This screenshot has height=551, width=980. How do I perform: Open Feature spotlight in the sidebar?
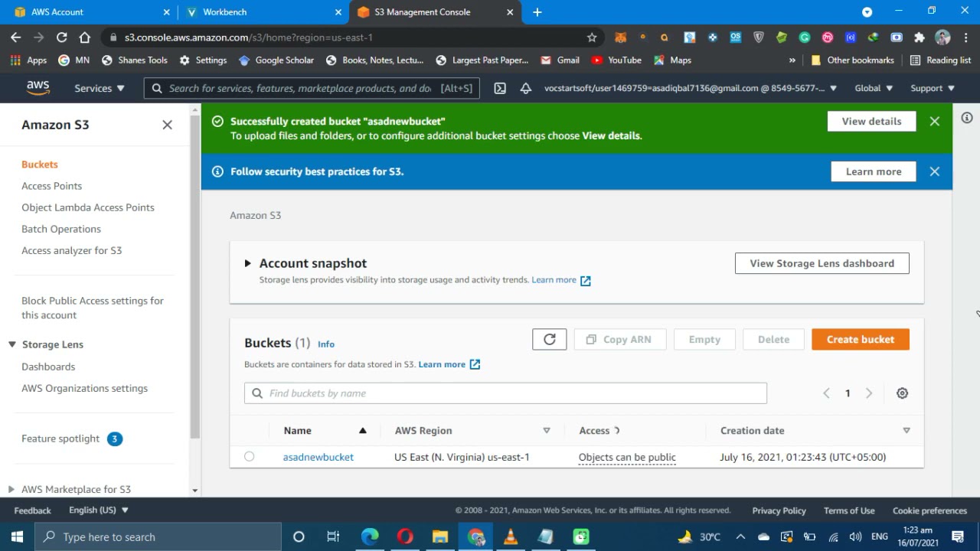tap(60, 439)
